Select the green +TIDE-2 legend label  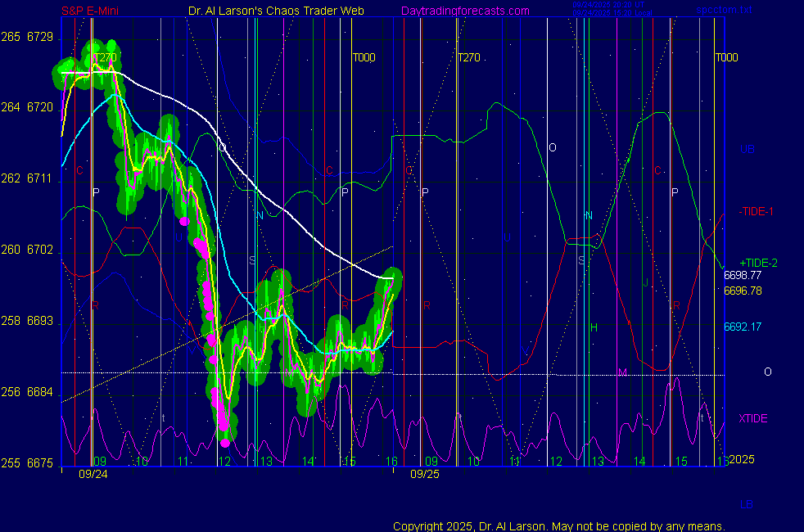[x=758, y=263]
